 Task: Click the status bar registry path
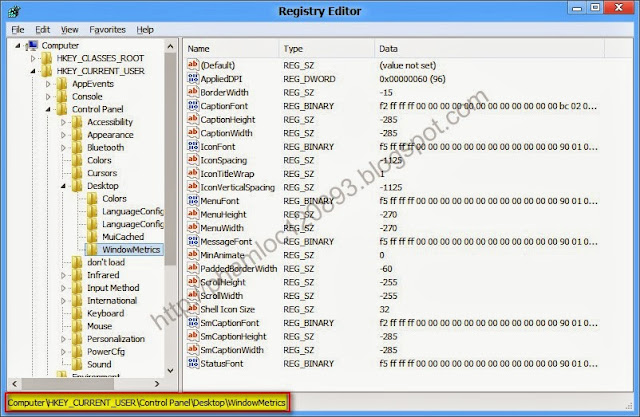(x=147, y=403)
